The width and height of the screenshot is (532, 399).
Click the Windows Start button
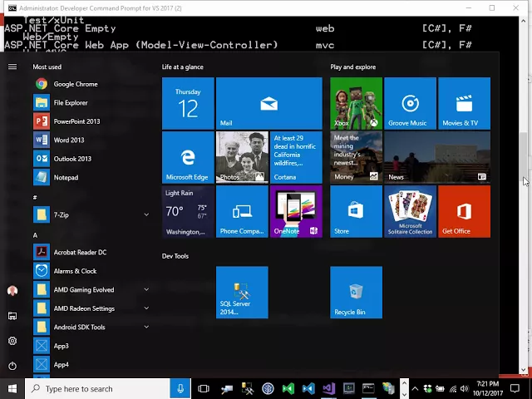pos(12,388)
